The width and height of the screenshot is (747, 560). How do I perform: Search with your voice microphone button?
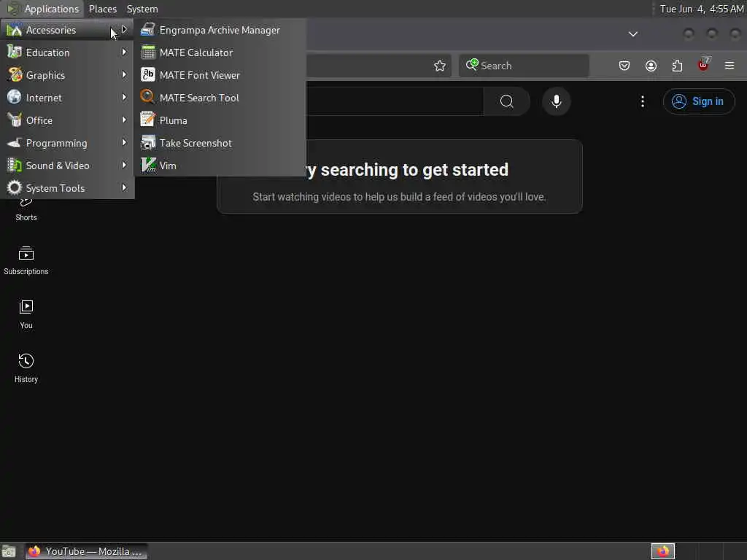tap(557, 101)
